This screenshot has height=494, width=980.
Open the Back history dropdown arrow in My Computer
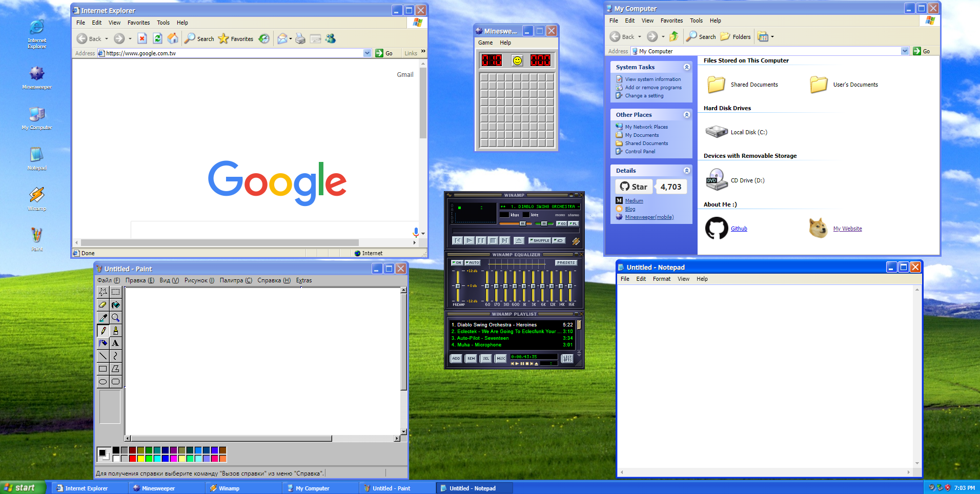tap(640, 36)
